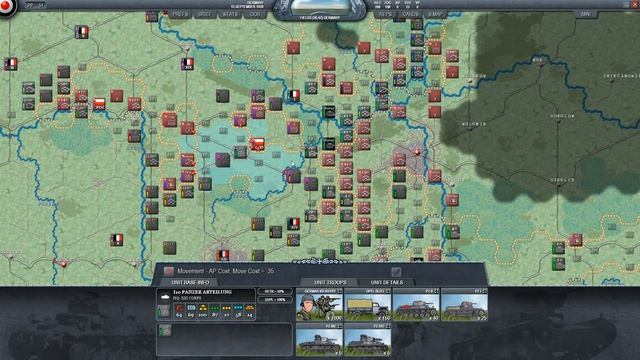Viewport: 640px width, 360px height.
Task: Click the SUPL supply percentage pill
Action: (x=275, y=300)
